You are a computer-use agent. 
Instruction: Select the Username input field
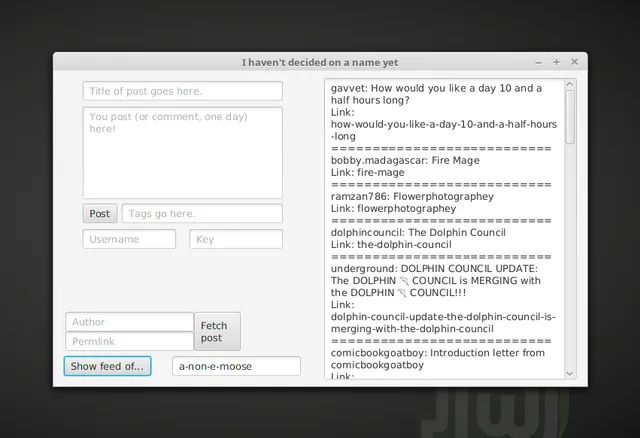click(129, 239)
